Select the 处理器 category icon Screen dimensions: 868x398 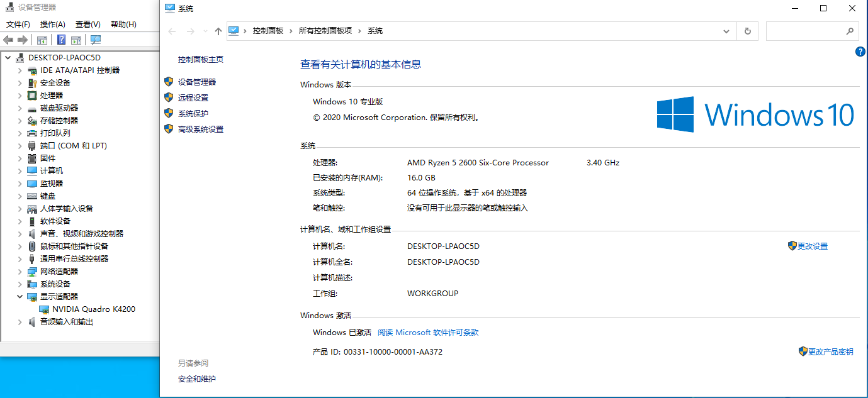[32, 95]
